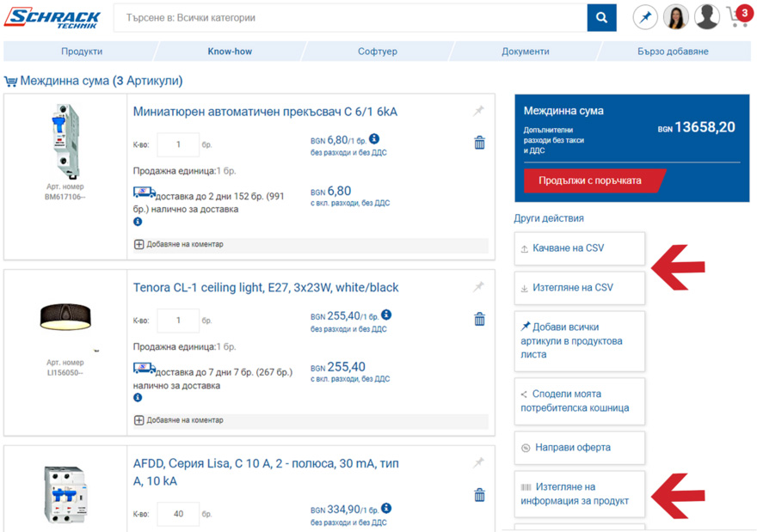Click Добави всички артикули в продуктова листа
Image resolution: width=757 pixels, height=532 pixels.
(579, 341)
